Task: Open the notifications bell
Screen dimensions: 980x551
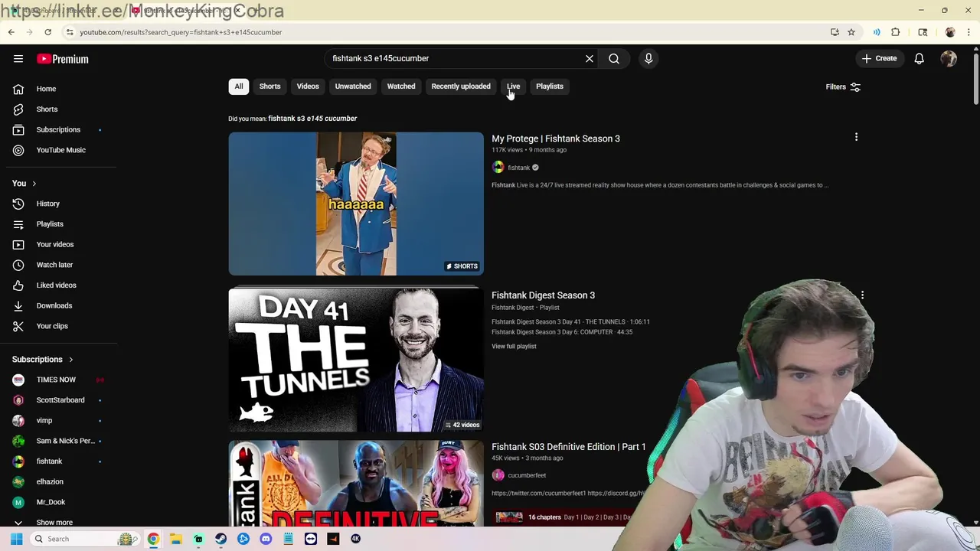Action: click(920, 59)
